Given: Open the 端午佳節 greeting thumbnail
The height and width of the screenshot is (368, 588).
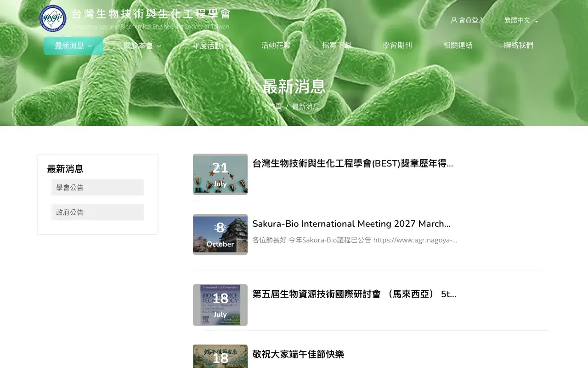Looking at the screenshot, I should pos(220,356).
